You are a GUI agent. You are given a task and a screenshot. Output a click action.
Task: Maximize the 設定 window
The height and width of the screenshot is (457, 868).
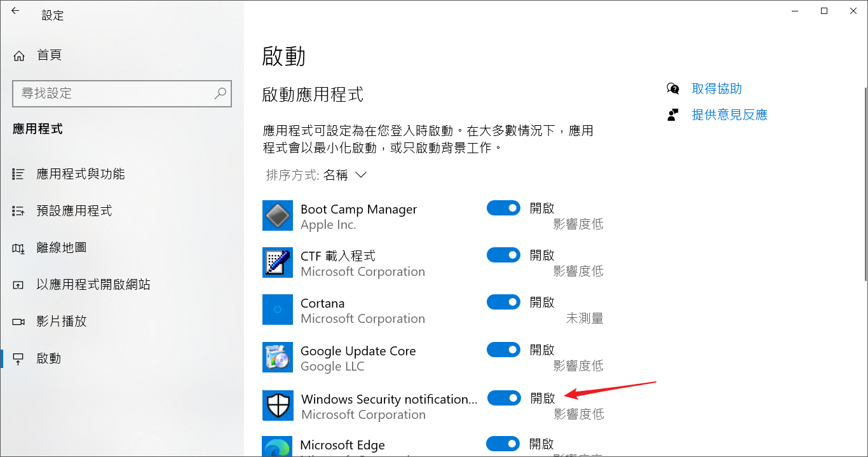point(824,11)
